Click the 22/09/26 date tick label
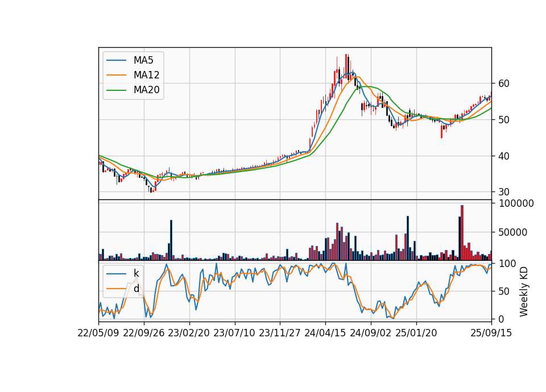Screen dimensions: 546x392 (144, 333)
